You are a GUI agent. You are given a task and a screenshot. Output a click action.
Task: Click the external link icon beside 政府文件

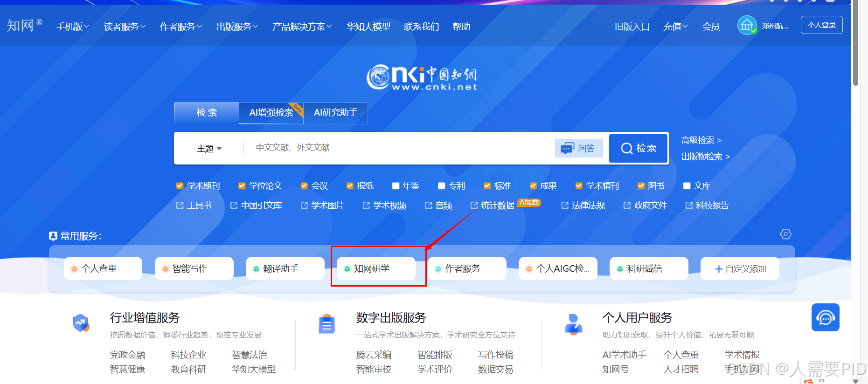pyautogui.click(x=627, y=205)
